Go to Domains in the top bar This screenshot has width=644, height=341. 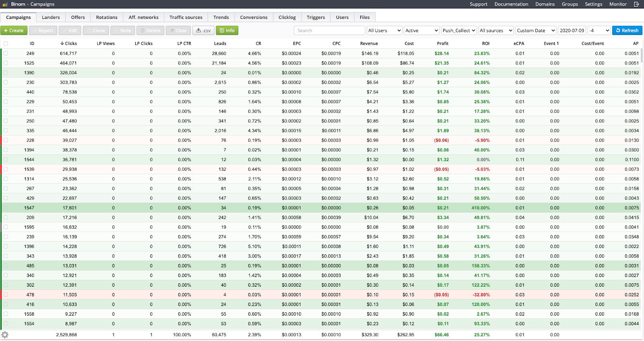coord(545,4)
